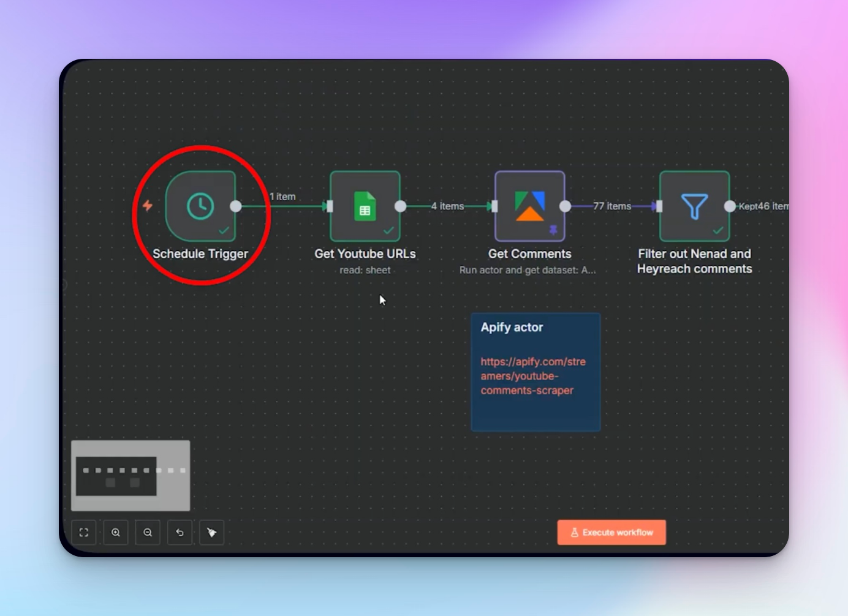Zoom out of the workflow canvas
848x616 pixels.
click(x=148, y=533)
